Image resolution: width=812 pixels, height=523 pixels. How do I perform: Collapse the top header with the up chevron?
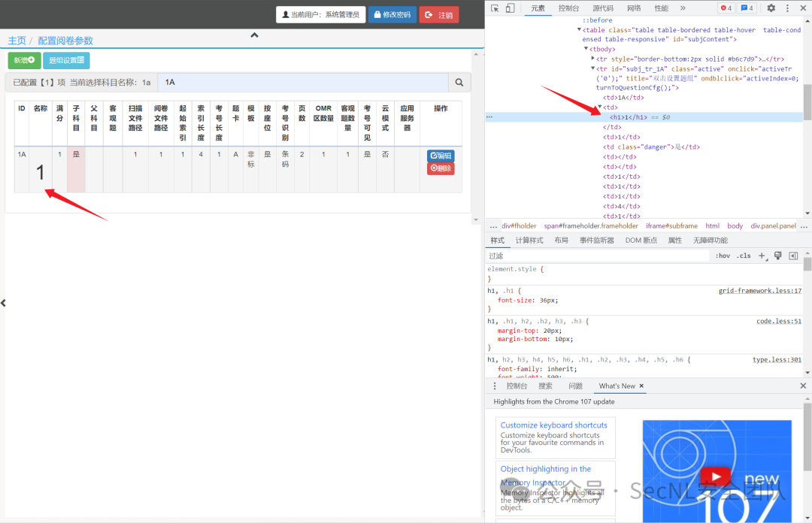point(254,35)
